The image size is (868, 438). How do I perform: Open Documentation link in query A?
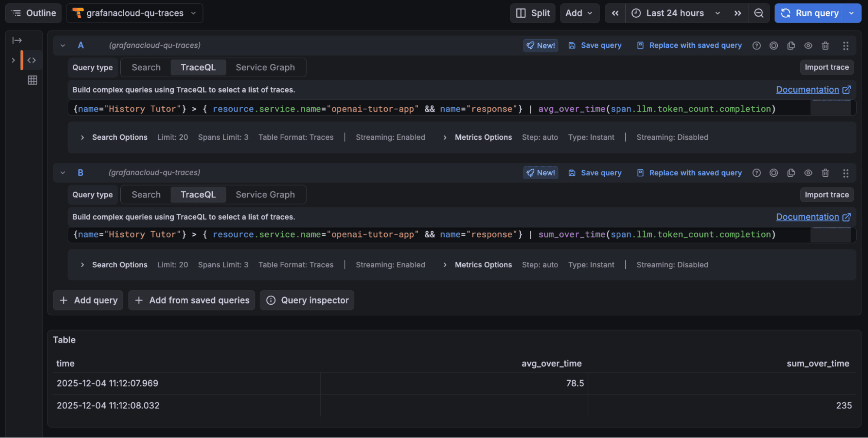813,90
